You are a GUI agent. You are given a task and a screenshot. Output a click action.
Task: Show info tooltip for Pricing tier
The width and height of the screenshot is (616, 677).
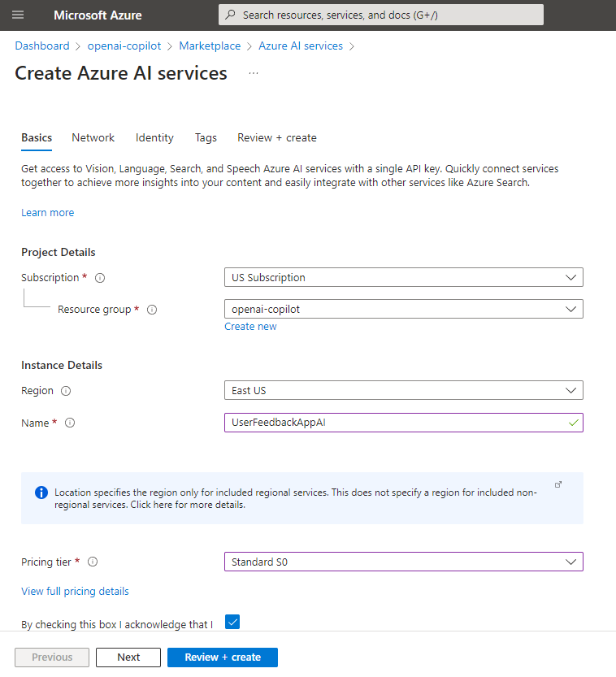coord(93,562)
